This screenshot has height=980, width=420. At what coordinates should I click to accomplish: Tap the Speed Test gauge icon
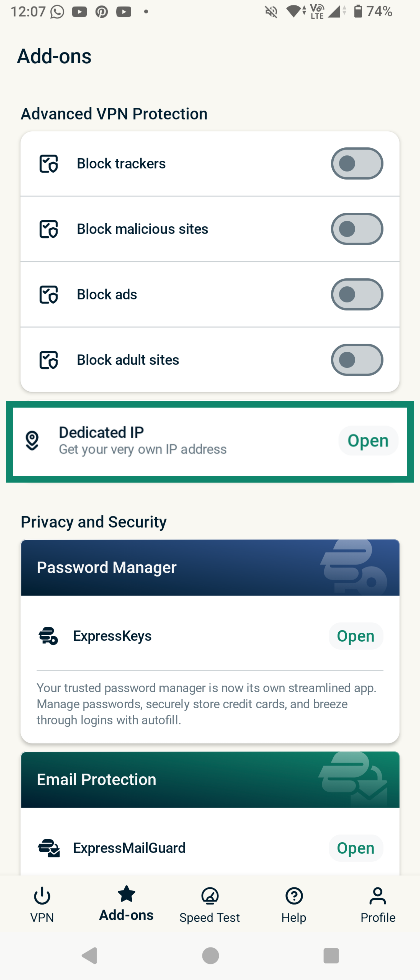[210, 896]
